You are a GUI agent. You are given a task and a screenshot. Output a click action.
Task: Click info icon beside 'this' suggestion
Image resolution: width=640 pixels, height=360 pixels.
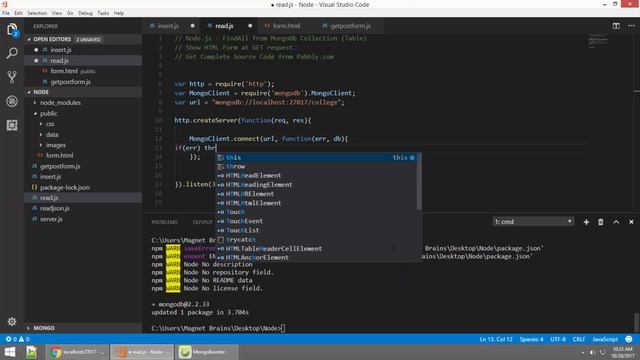pyautogui.click(x=412, y=158)
